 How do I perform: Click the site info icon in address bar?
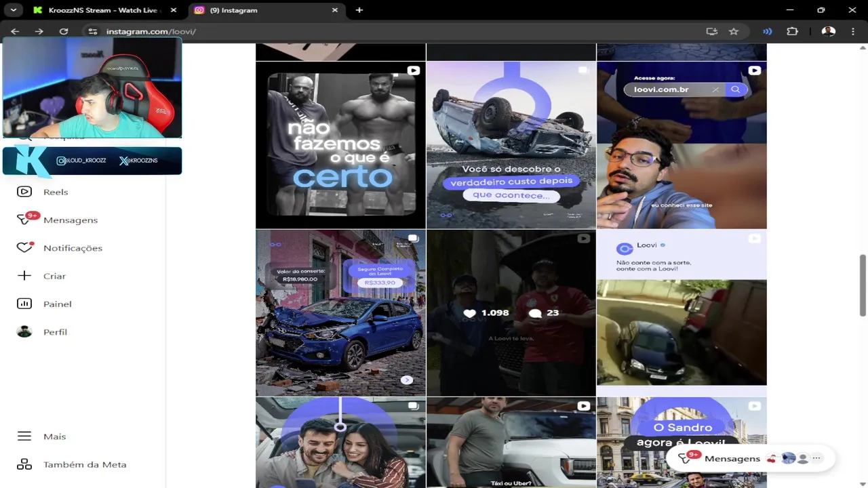coord(93,31)
